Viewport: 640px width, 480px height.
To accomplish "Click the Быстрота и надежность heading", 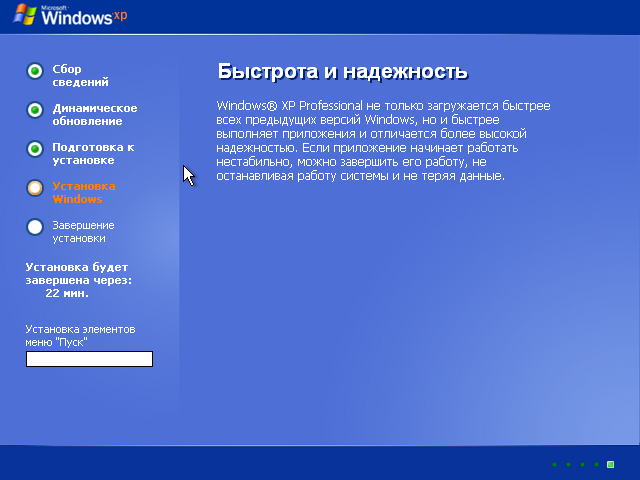I will 342,71.
